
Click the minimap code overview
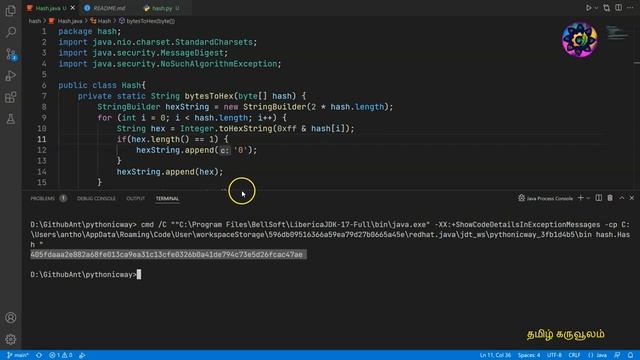(x=618, y=33)
